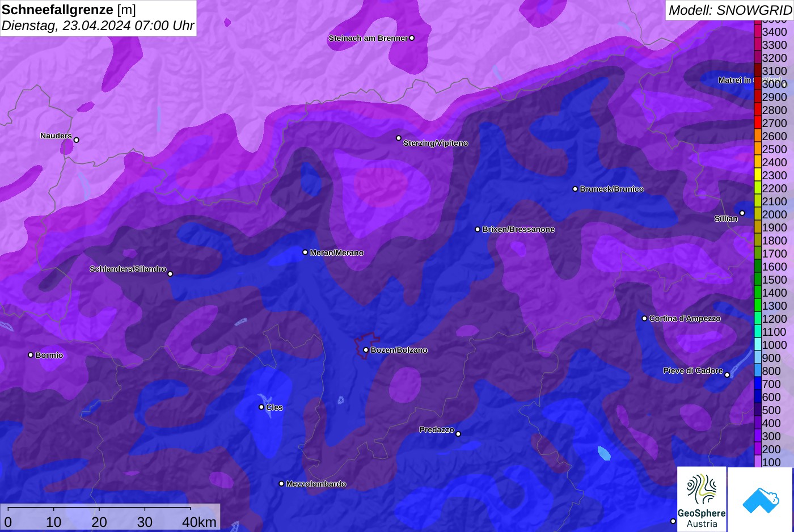Click the Sterzing/Vipiteno marker dot

point(399,138)
